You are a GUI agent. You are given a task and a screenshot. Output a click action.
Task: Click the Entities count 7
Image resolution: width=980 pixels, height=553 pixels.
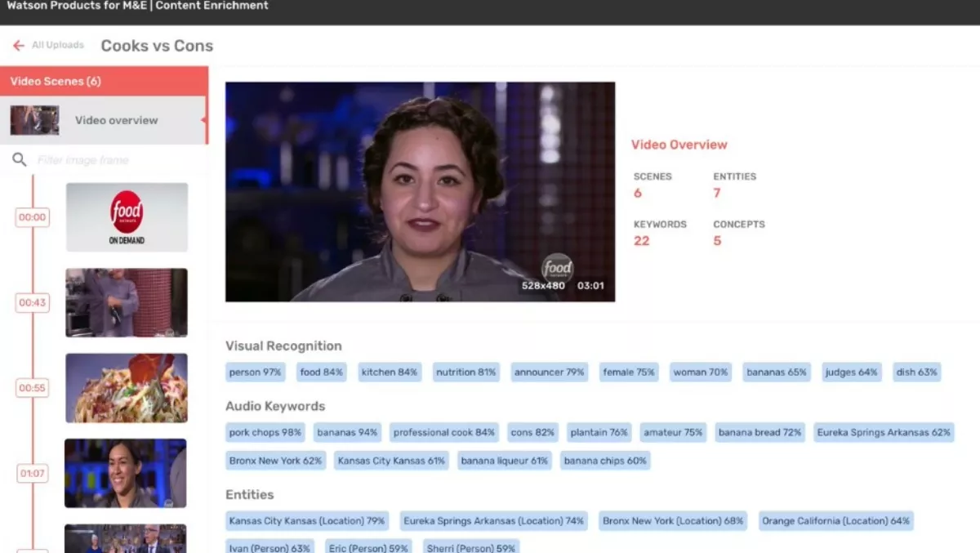tap(717, 194)
